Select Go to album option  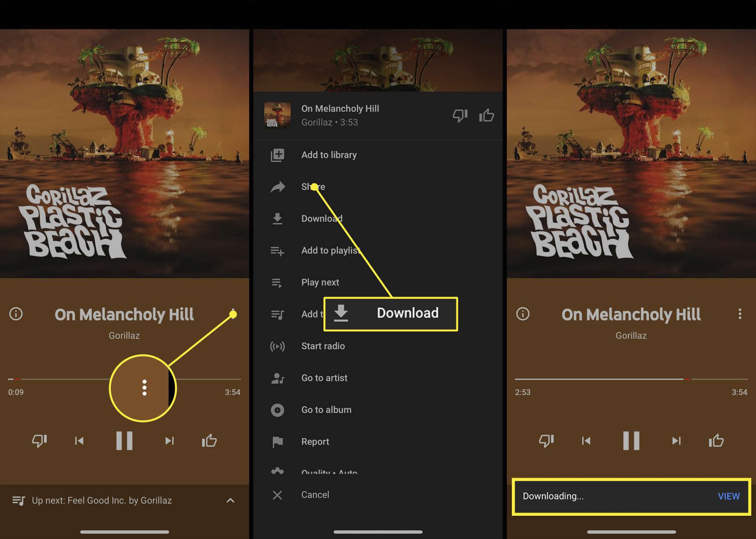378,410
